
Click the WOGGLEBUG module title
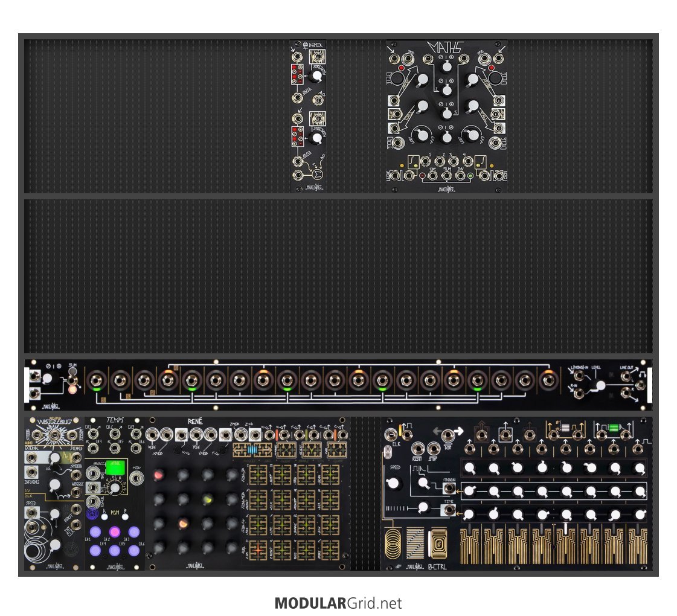pos(54,422)
